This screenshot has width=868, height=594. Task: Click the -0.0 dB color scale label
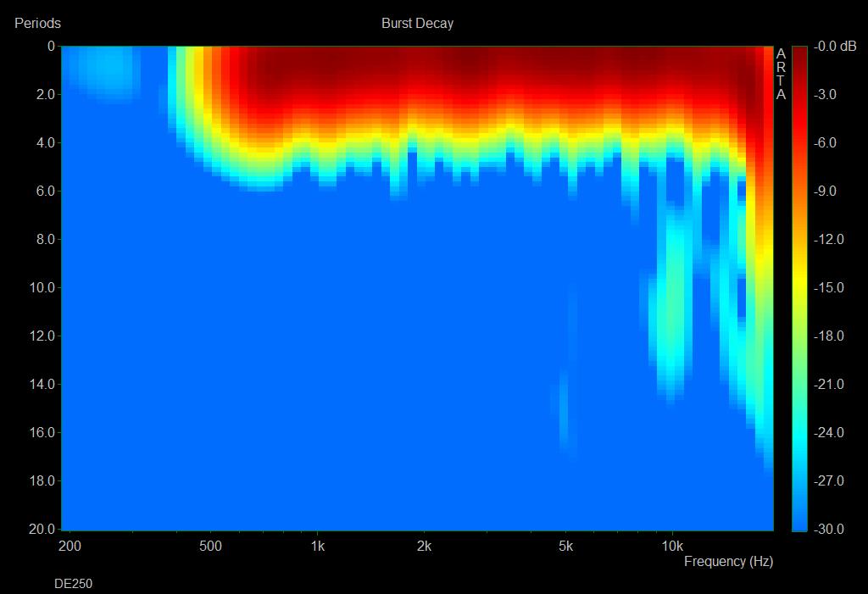point(834,47)
